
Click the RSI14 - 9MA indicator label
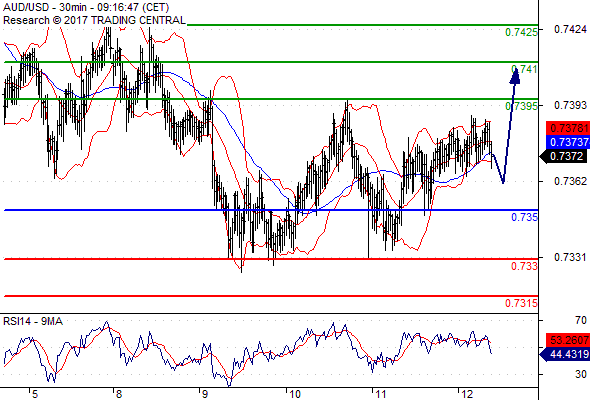click(x=33, y=321)
